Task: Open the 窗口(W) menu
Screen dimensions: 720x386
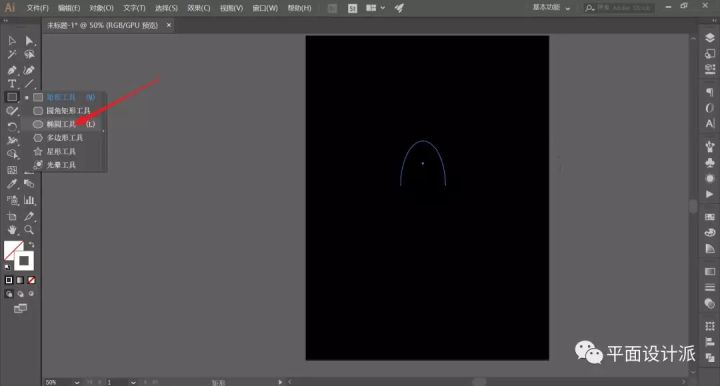Action: (265, 8)
